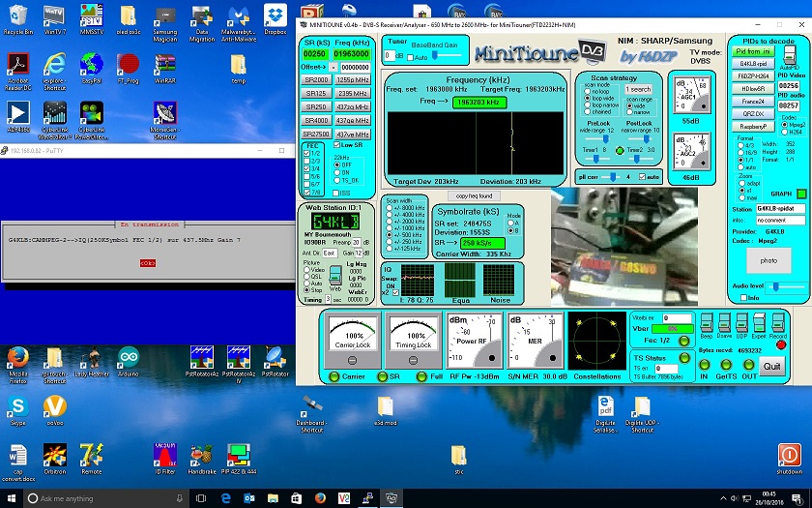The height and width of the screenshot is (508, 812).
Task: Click the photo button
Action: [768, 260]
